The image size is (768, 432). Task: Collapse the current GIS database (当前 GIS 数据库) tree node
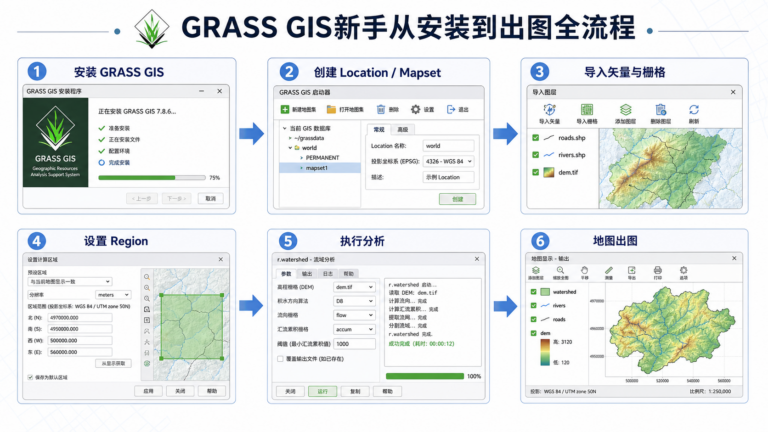click(285, 128)
